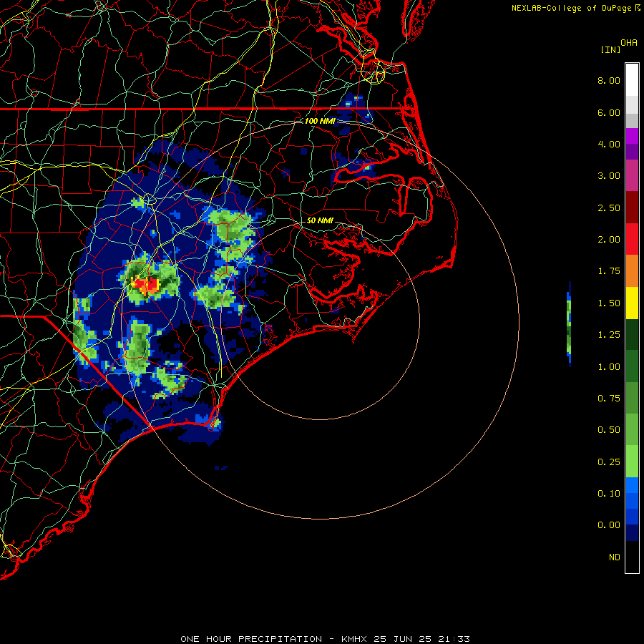Click the OHA product label above the legend
This screenshot has height=644, width=644.
(629, 43)
